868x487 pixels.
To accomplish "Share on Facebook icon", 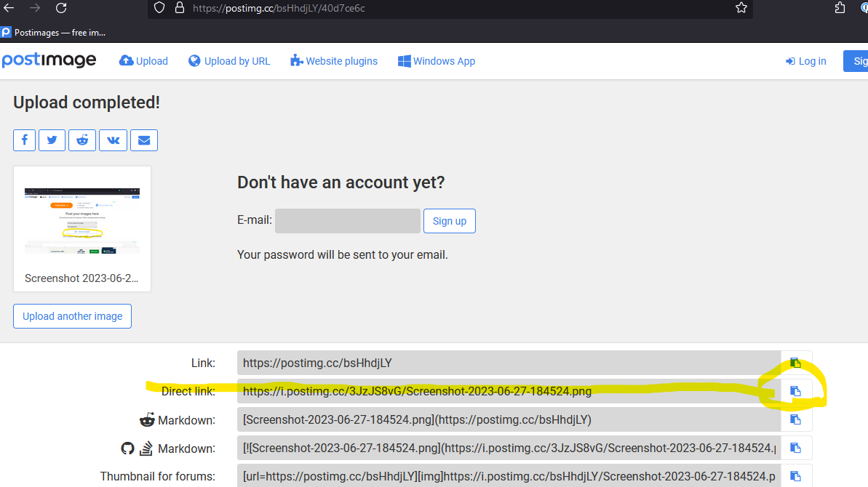I will 24,140.
